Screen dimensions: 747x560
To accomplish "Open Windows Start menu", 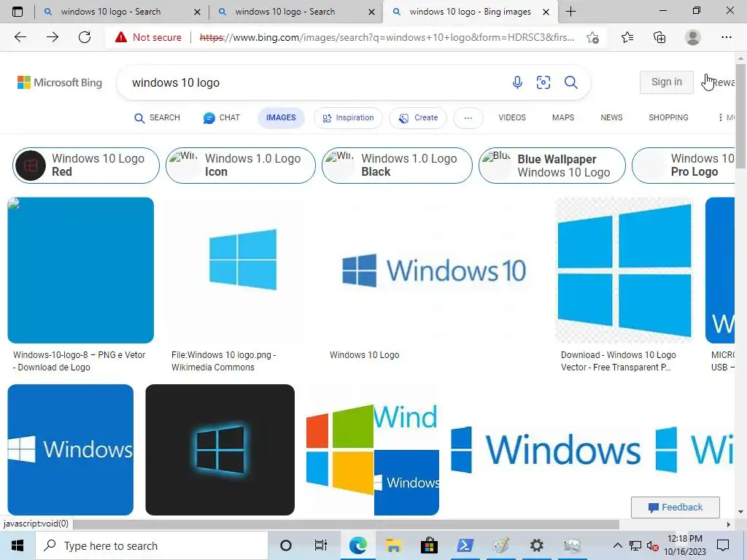I will [x=18, y=545].
